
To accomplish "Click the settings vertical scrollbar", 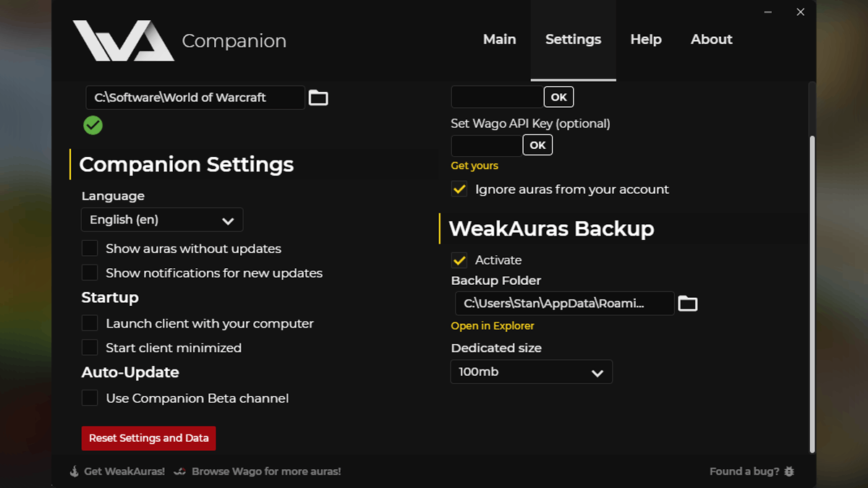I will 812,293.
